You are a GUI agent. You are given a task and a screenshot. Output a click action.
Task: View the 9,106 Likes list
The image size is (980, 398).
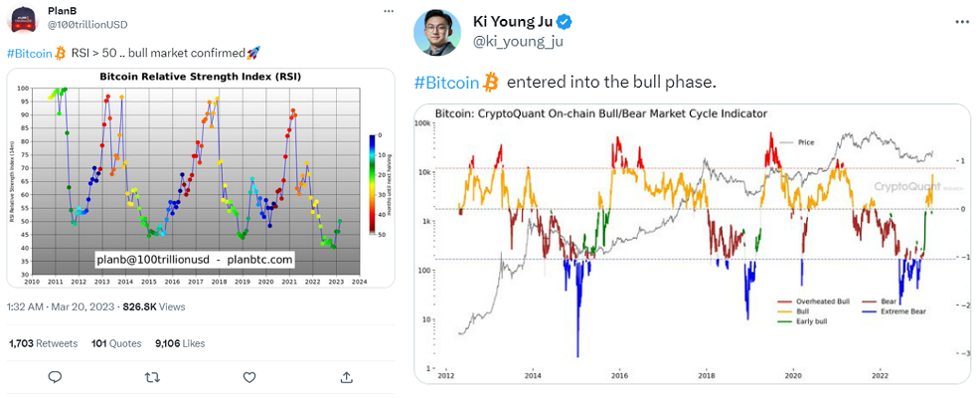pos(180,343)
